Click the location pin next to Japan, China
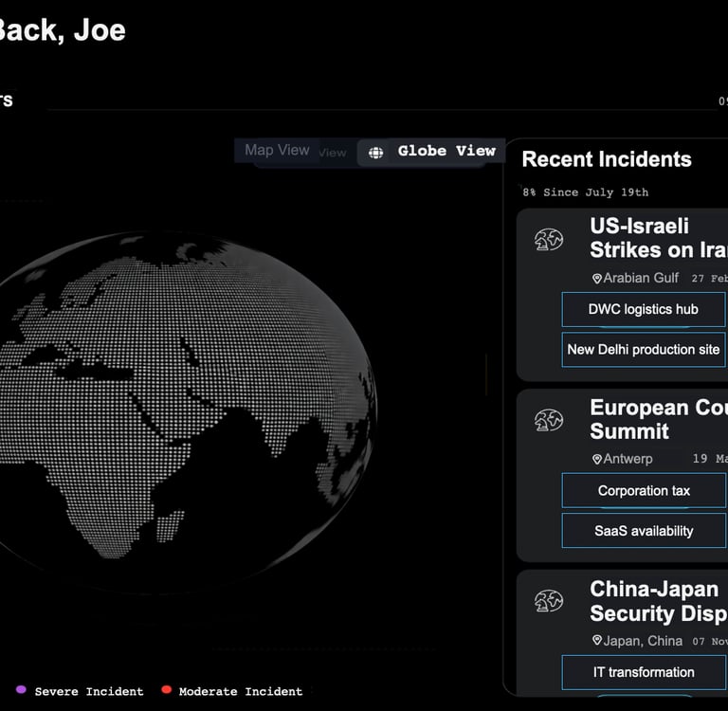728x711 pixels. pos(597,641)
